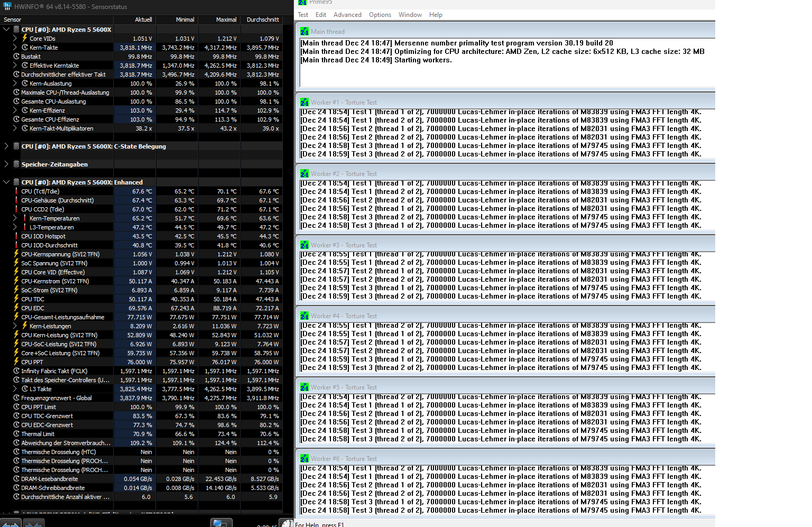Click the icon beside DRAM-Lesebandbreite
The height and width of the screenshot is (527, 812).
pyautogui.click(x=16, y=479)
